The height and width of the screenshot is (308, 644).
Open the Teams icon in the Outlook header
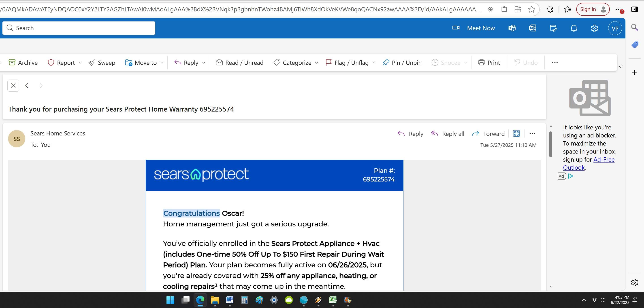click(512, 28)
